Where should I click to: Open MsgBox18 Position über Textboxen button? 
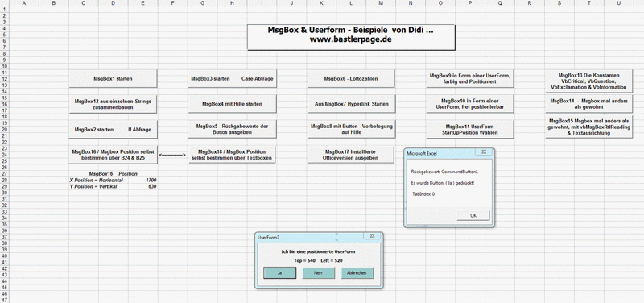tap(232, 155)
